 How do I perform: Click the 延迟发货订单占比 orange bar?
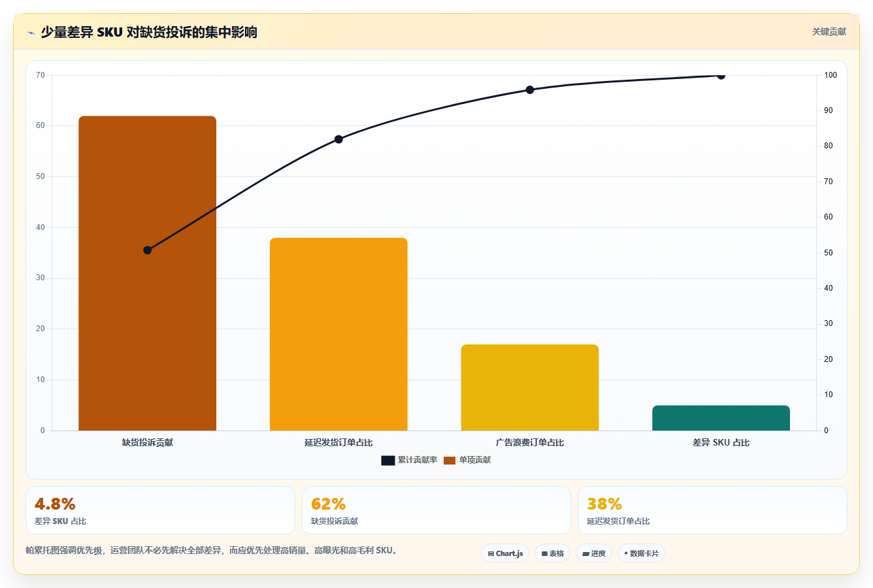[338, 334]
